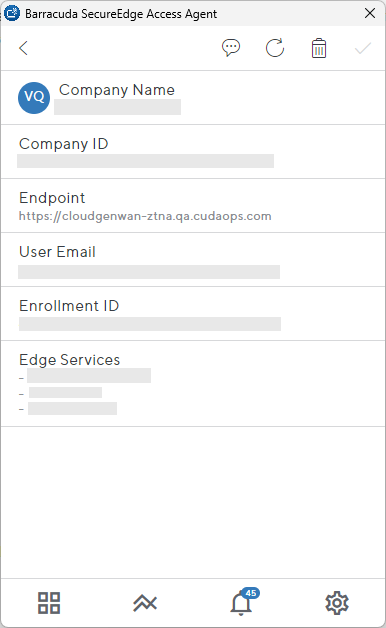Click the Company Name value field
This screenshot has width=386, height=628.
[x=117, y=107]
